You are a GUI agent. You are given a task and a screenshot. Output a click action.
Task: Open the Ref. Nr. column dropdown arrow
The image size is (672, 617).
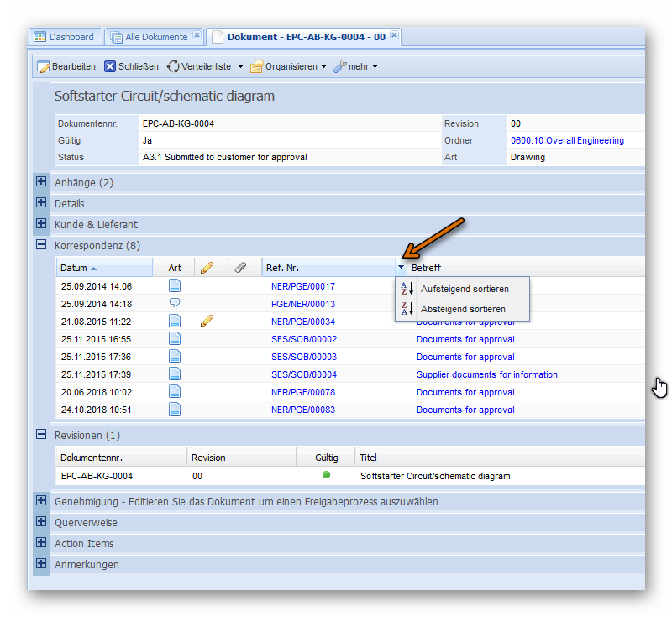click(401, 268)
